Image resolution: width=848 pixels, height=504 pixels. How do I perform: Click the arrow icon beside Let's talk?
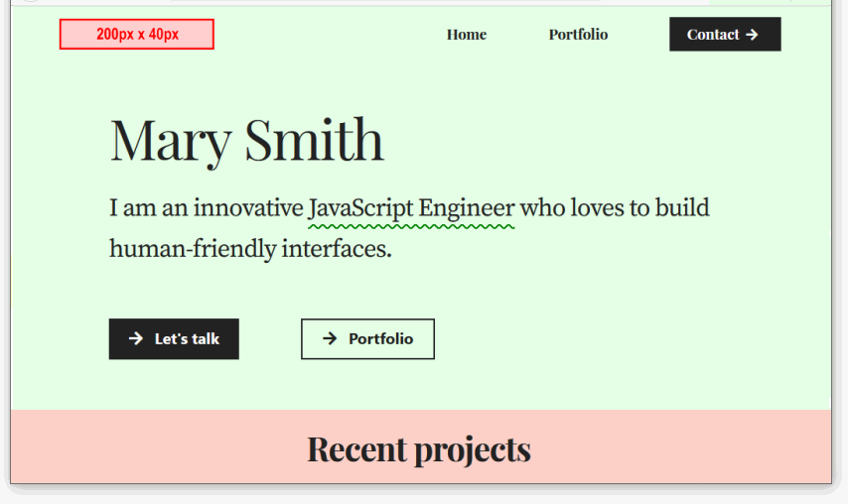click(136, 338)
